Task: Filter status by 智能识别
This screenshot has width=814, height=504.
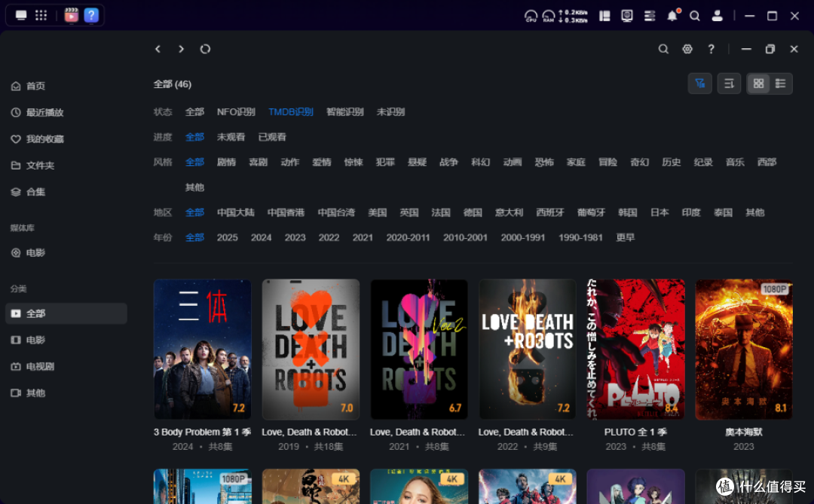Action: (344, 111)
